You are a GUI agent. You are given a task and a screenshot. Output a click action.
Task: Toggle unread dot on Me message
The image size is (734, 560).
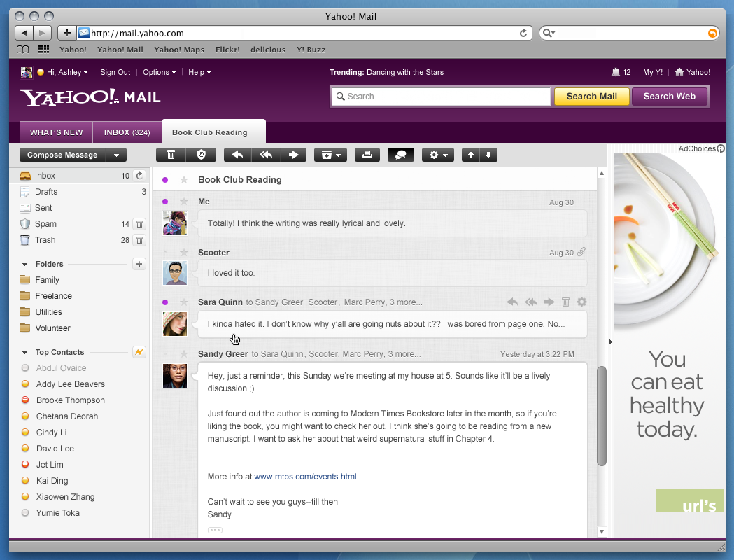[x=165, y=202]
